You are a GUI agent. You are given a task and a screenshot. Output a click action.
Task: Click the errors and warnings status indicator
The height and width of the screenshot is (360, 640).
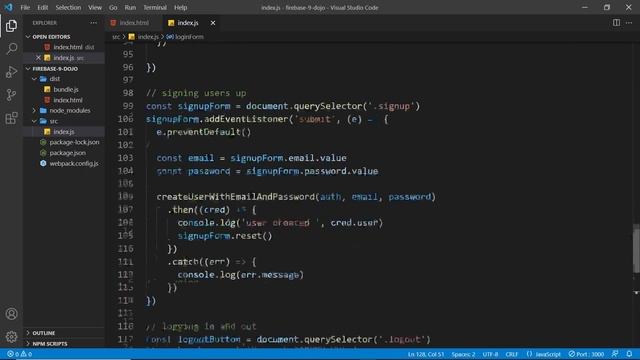point(19,354)
